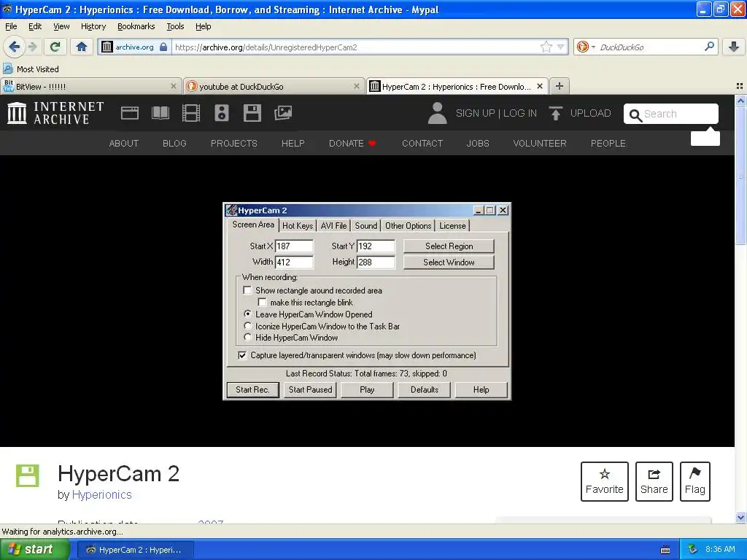Click the green software floppy icon beside HyperCam 2
Viewport: 747px width, 560px height.
pyautogui.click(x=27, y=475)
